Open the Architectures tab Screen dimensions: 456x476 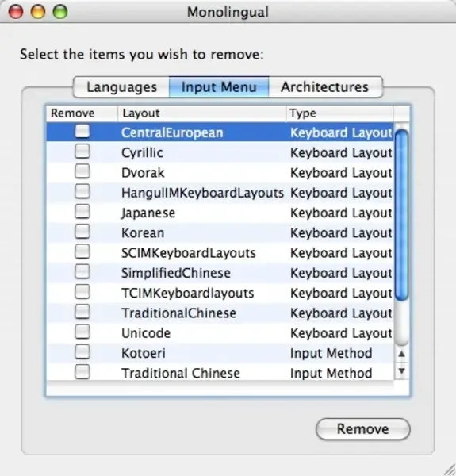(x=325, y=87)
